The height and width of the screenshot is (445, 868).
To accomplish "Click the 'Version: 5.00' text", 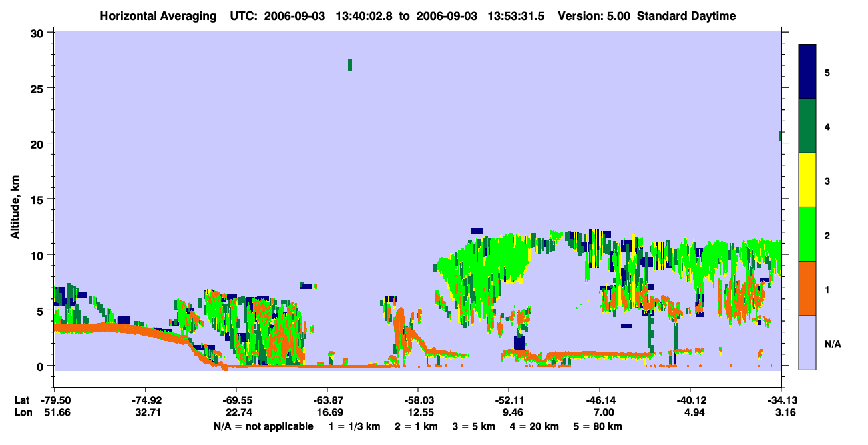I will (x=594, y=16).
